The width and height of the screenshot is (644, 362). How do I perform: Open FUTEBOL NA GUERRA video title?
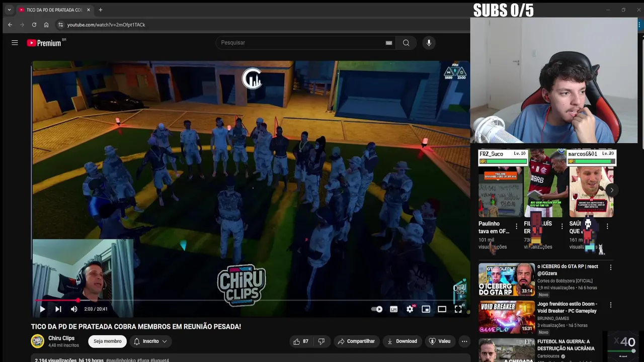[566, 345]
